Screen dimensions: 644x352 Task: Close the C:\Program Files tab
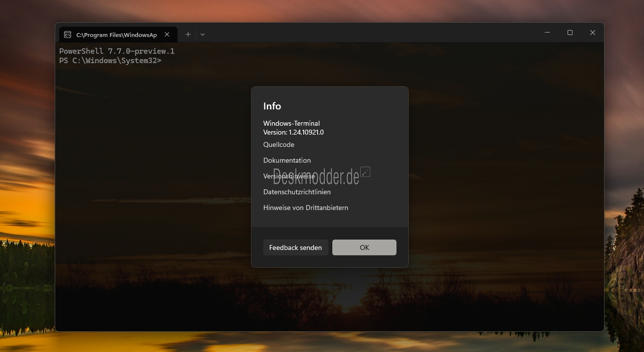tap(167, 35)
